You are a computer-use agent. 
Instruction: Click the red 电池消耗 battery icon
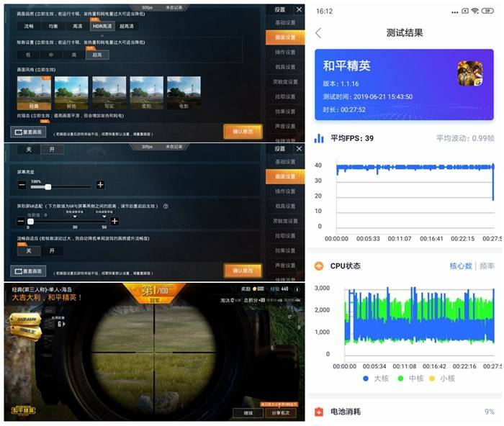coord(319,412)
